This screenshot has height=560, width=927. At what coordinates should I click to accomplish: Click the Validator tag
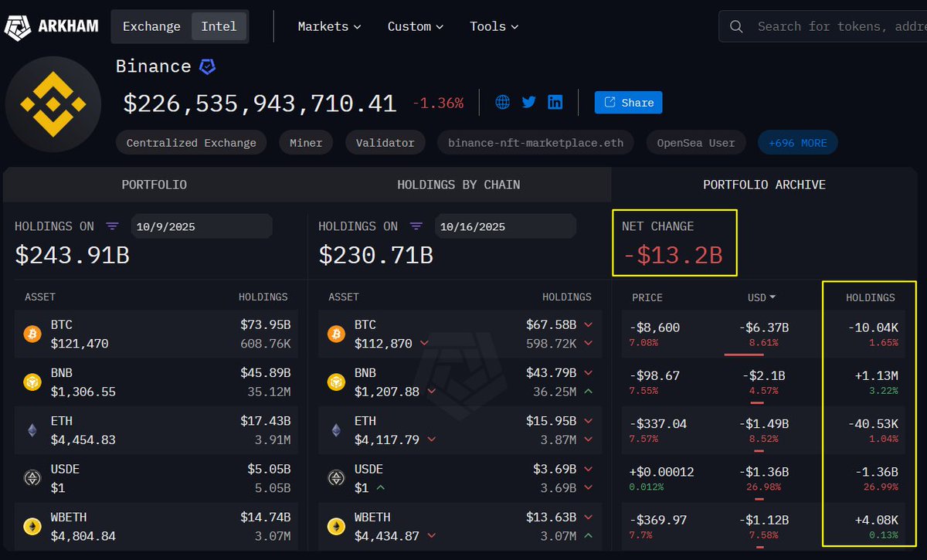tap(385, 143)
